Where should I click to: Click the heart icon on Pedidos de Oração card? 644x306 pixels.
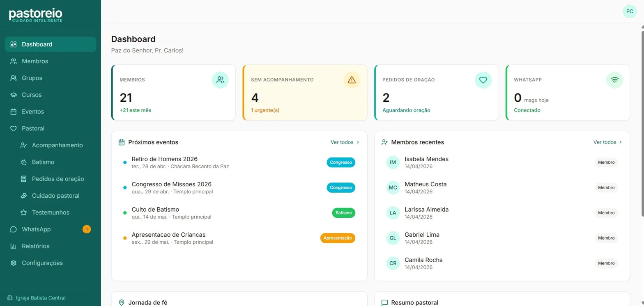point(483,80)
